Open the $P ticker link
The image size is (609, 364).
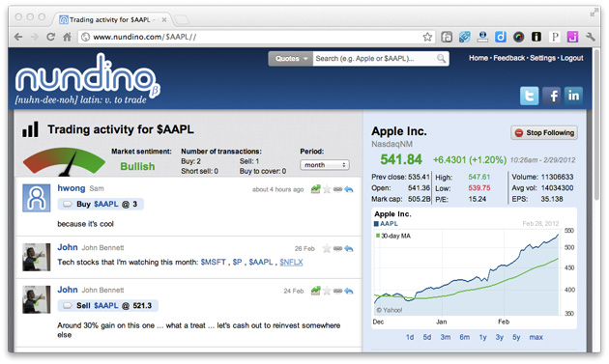click(237, 263)
